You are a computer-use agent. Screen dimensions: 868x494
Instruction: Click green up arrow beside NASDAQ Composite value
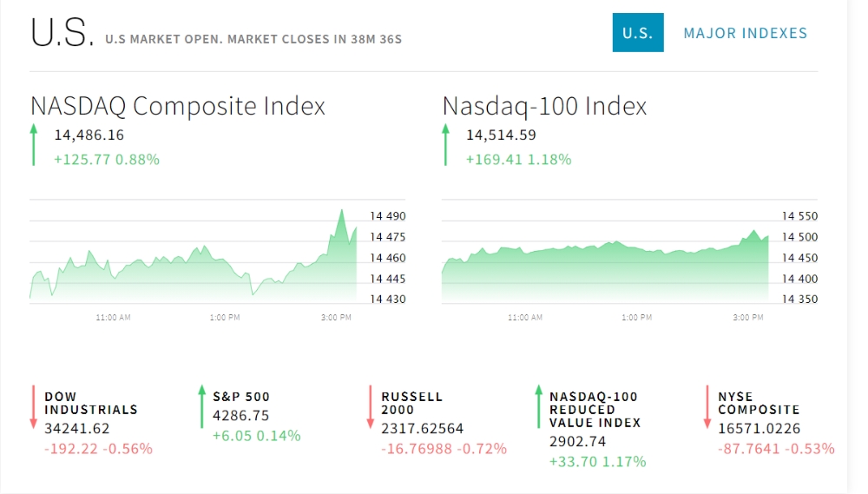point(34,144)
